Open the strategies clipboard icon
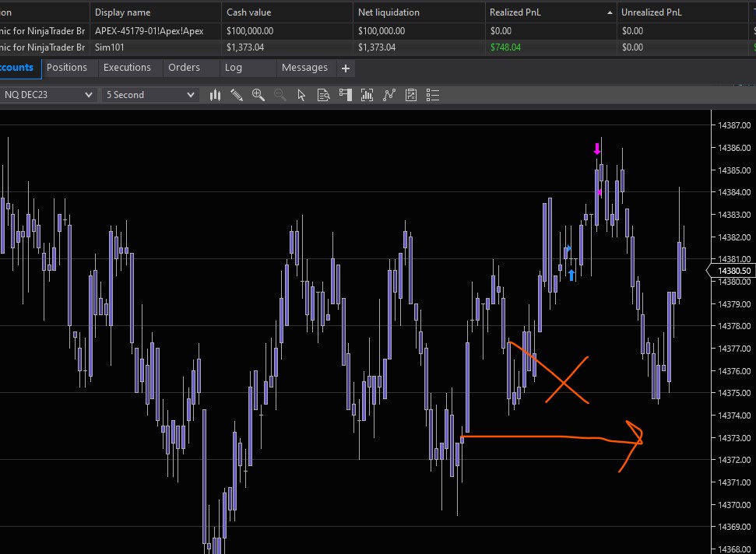 click(411, 95)
